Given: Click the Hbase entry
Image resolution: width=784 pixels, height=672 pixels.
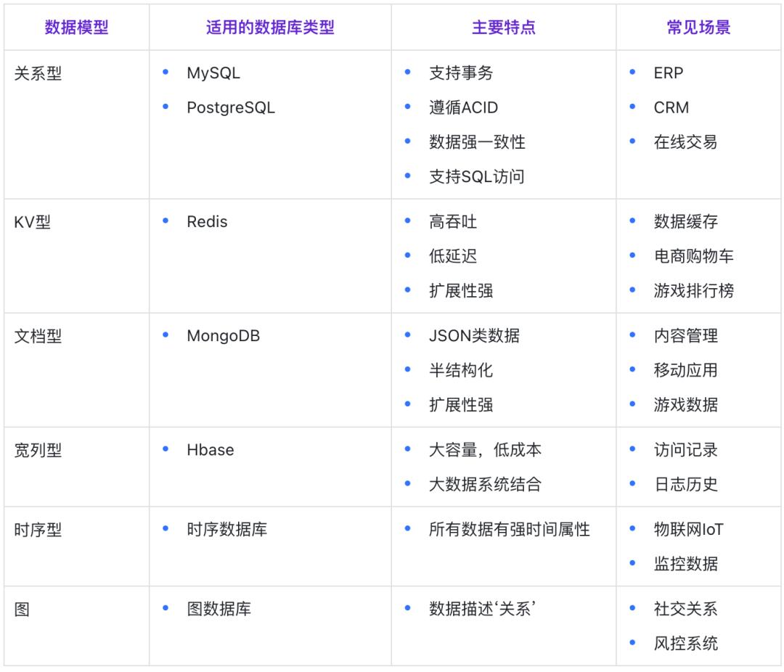Looking at the screenshot, I should (211, 450).
